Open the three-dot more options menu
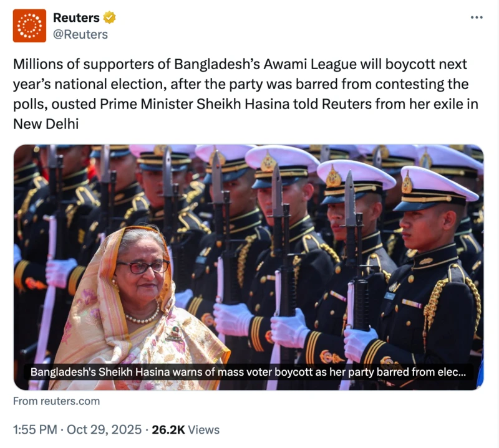 click(x=477, y=17)
